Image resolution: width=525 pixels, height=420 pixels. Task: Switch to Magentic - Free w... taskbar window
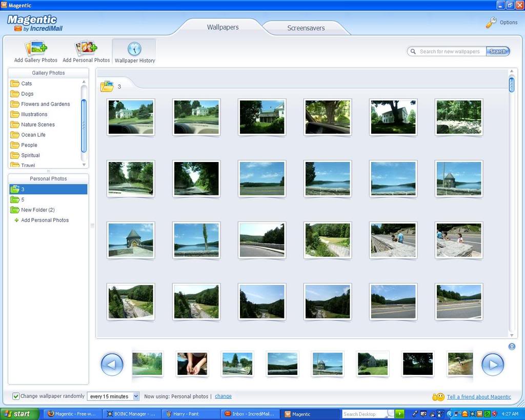(72, 414)
